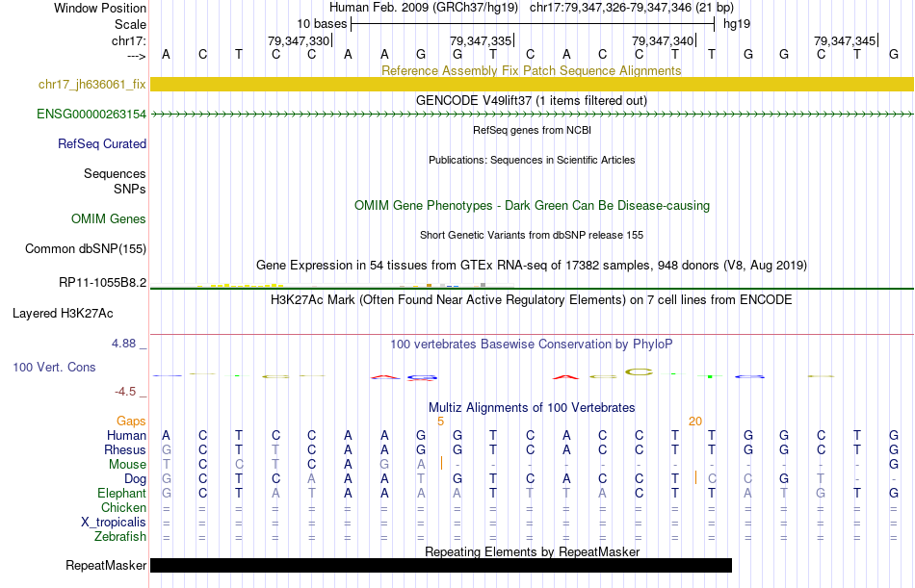This screenshot has height=588, width=915.
Task: Click the hg19 scale label
Action: [737, 24]
